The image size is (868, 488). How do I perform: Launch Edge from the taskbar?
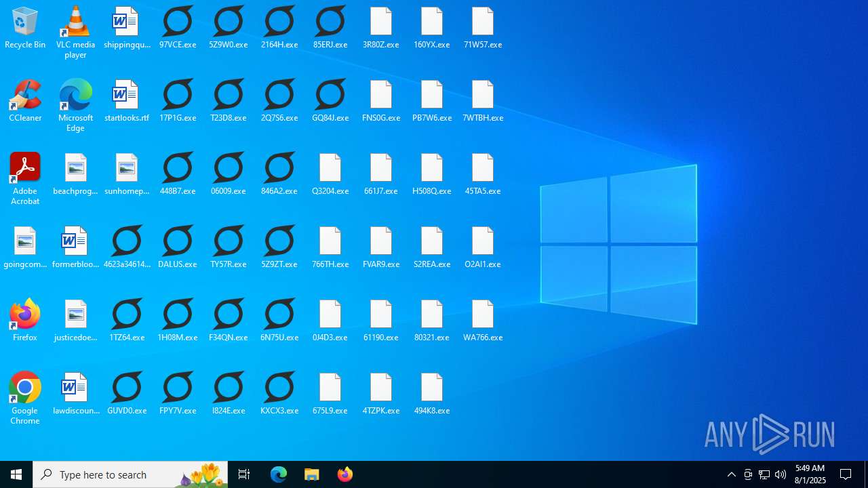click(279, 474)
